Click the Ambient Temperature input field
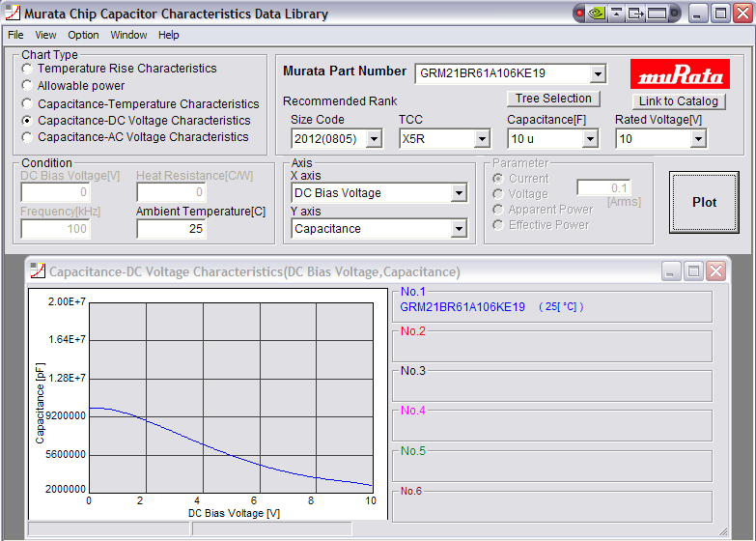The height and width of the screenshot is (541, 756). [172, 229]
